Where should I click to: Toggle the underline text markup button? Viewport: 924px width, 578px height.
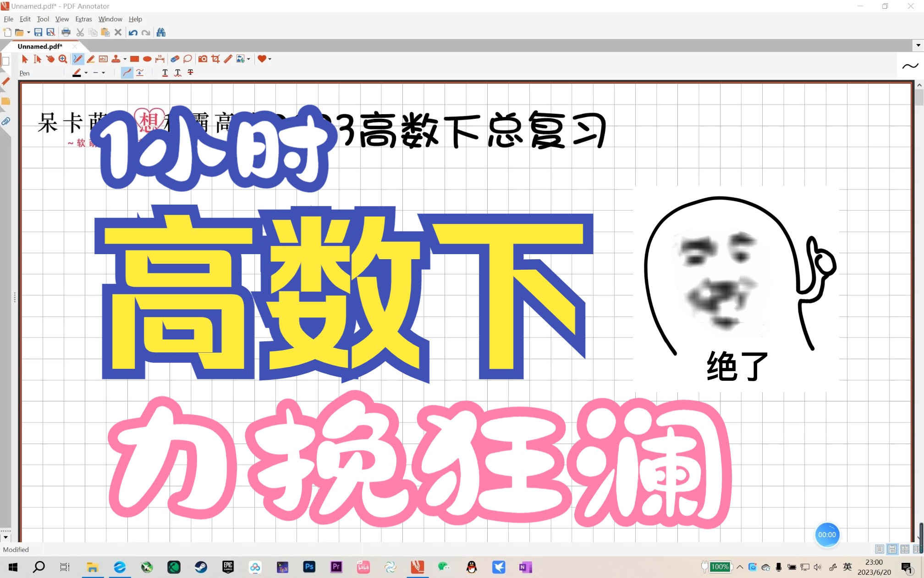[x=165, y=72]
